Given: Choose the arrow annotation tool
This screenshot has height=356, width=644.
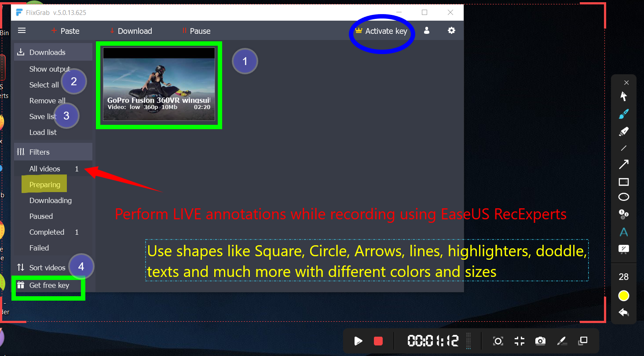Looking at the screenshot, I should 623,164.
